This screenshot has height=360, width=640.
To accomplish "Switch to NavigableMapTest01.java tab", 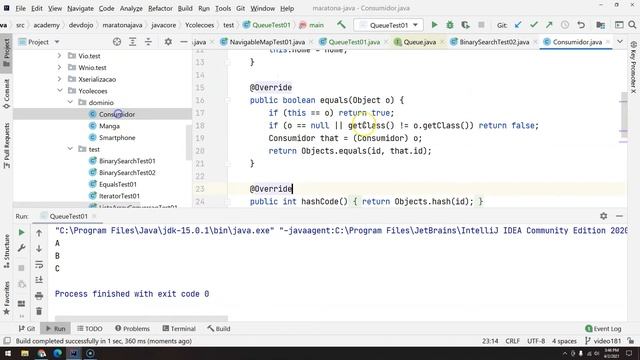I will tap(267, 42).
